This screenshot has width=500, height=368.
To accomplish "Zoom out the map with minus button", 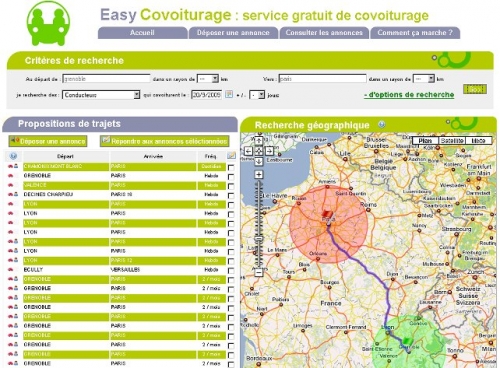I will [x=259, y=272].
